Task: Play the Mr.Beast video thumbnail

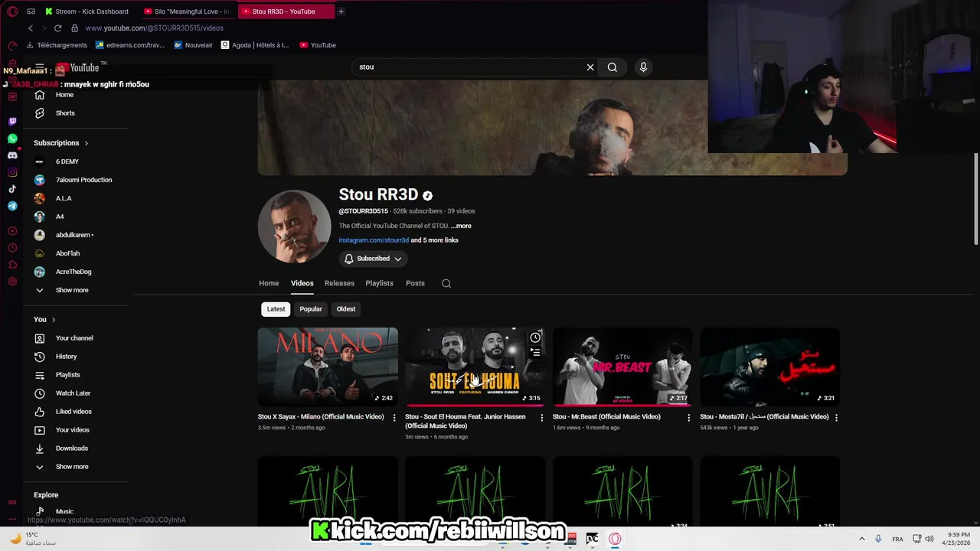Action: [x=622, y=367]
